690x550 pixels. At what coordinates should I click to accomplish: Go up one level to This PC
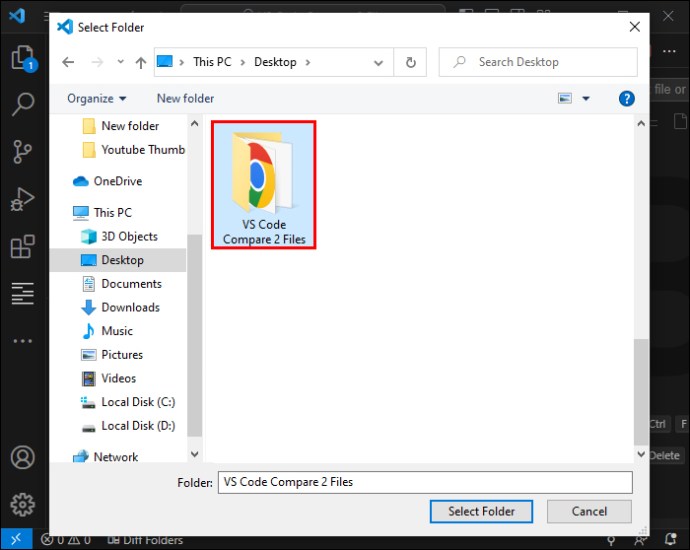coord(141,62)
